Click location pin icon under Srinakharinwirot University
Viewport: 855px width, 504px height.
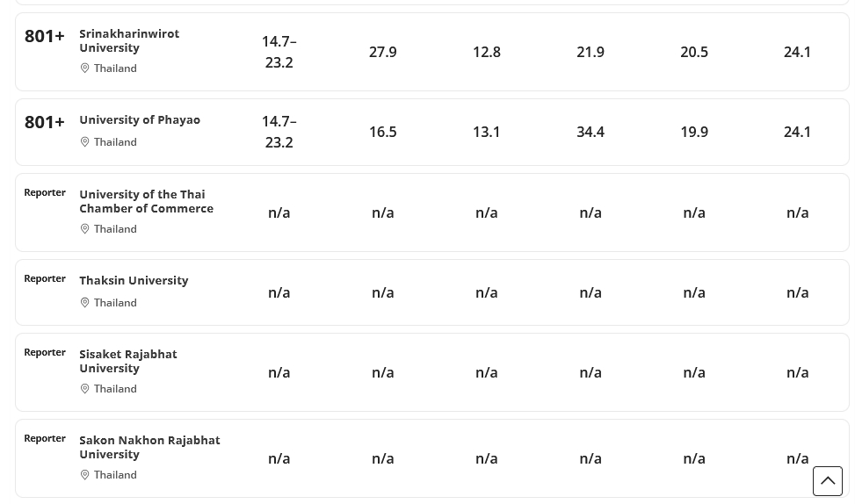[85, 68]
